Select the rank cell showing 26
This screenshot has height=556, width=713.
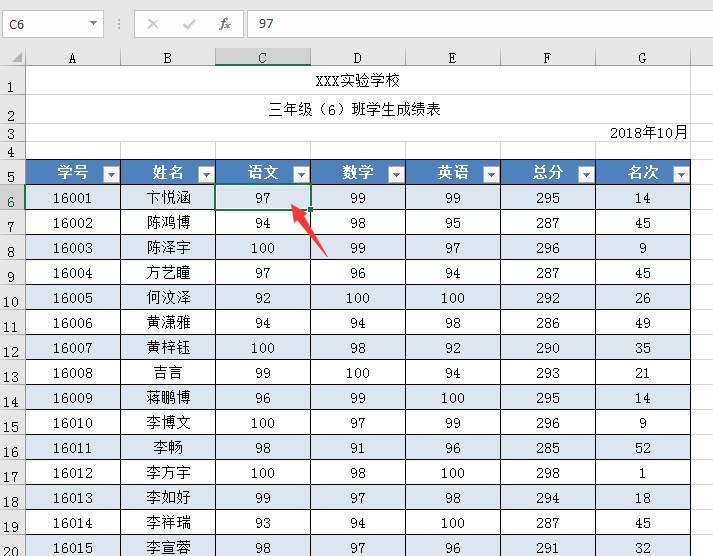click(x=643, y=298)
